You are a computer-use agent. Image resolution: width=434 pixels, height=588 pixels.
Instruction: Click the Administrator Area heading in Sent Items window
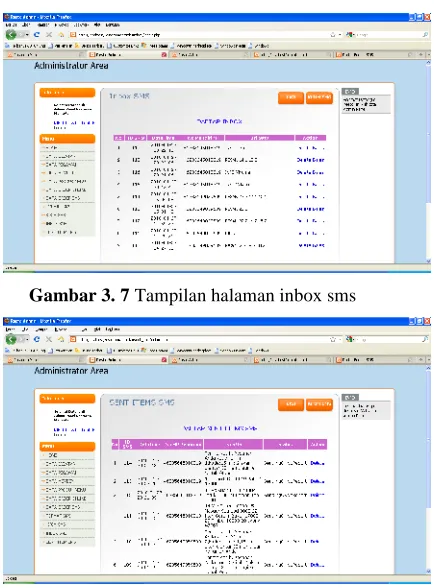[x=71, y=370]
